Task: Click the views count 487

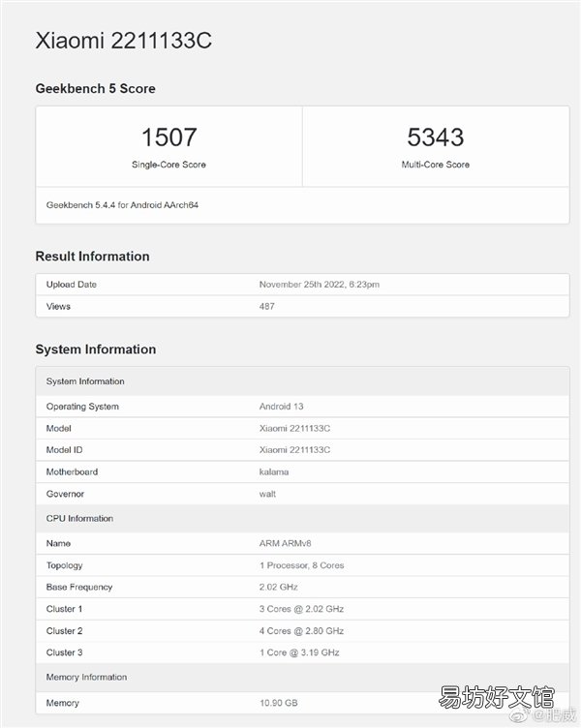Action: pyautogui.click(x=266, y=307)
